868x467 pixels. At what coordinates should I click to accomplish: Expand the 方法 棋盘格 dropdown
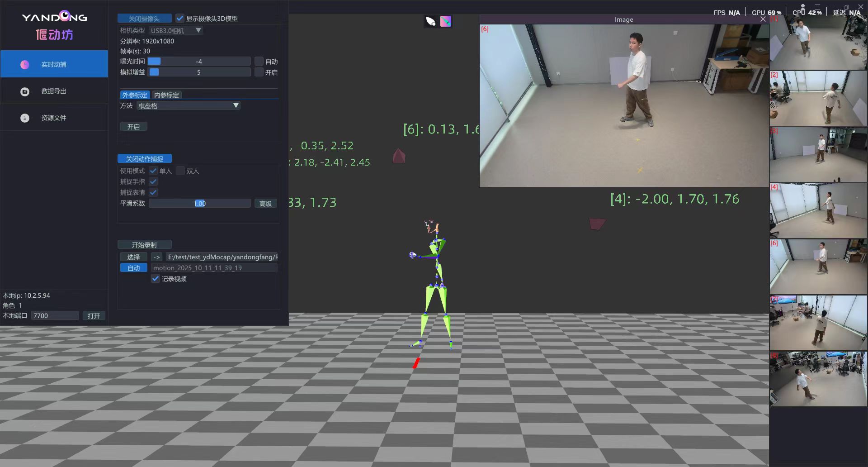[x=188, y=106]
